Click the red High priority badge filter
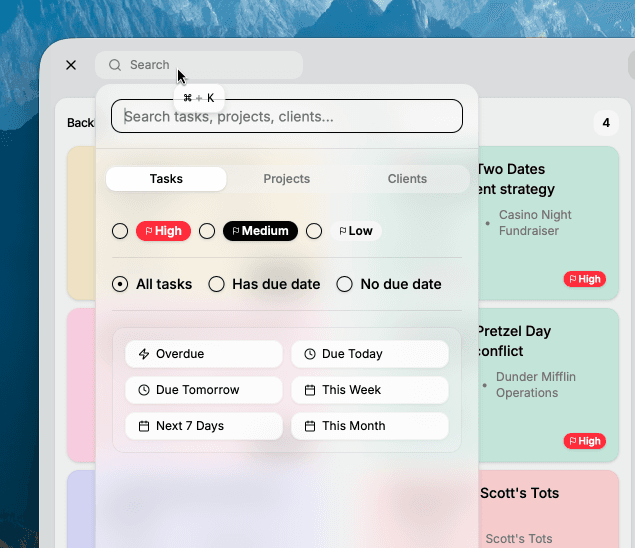This screenshot has width=635, height=548. [163, 231]
